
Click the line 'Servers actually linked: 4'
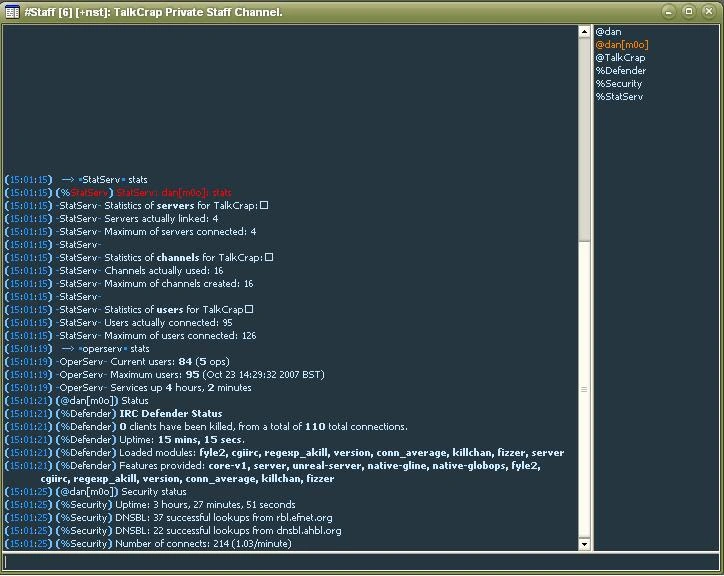(x=112, y=218)
